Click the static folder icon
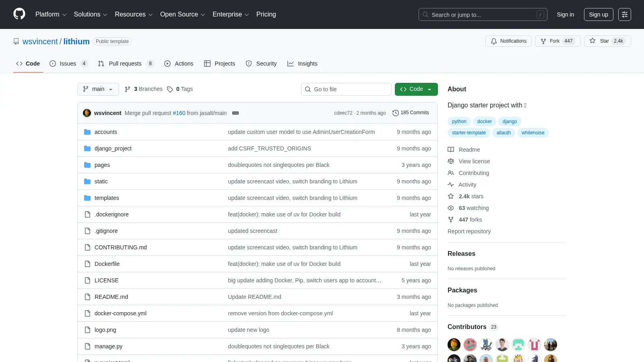The width and height of the screenshot is (644, 362). [87, 181]
